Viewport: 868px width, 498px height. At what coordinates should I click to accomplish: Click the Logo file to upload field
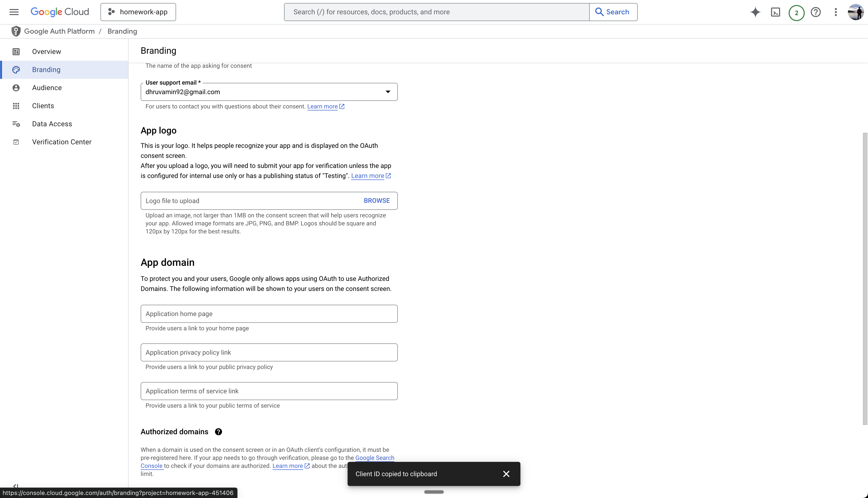pyautogui.click(x=269, y=201)
